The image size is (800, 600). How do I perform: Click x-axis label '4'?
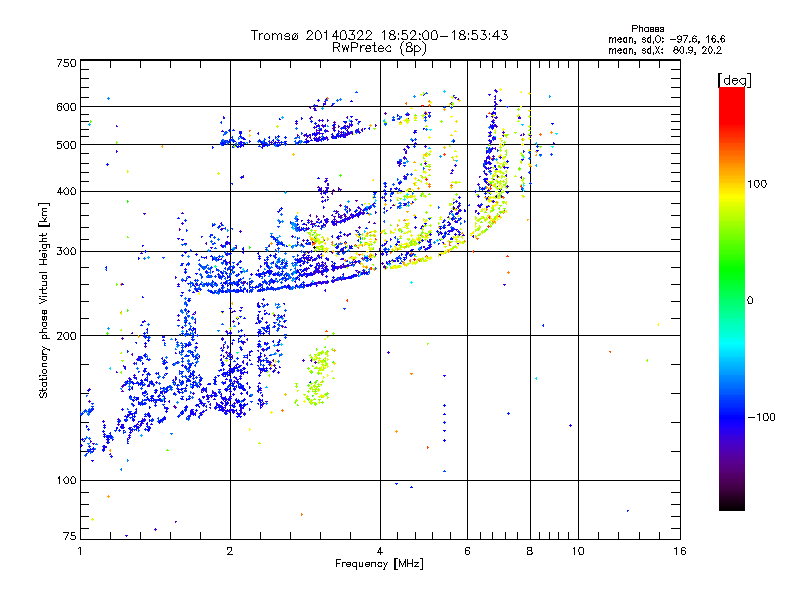click(380, 551)
